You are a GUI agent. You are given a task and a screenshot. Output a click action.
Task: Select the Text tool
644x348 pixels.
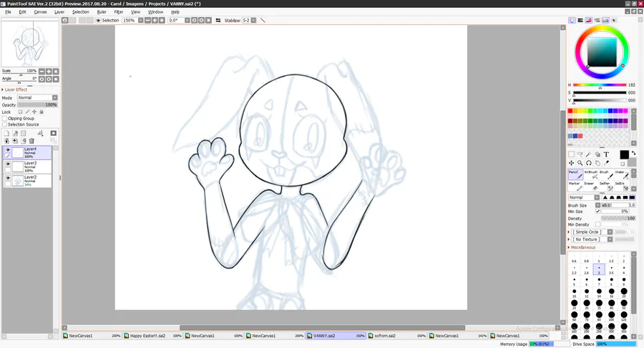point(606,154)
